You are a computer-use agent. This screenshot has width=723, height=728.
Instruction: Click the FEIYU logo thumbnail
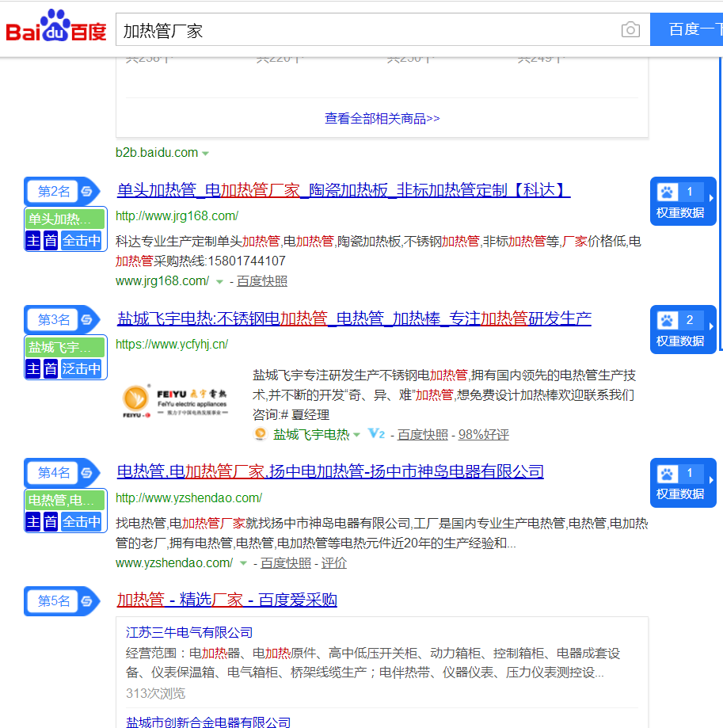click(x=175, y=402)
